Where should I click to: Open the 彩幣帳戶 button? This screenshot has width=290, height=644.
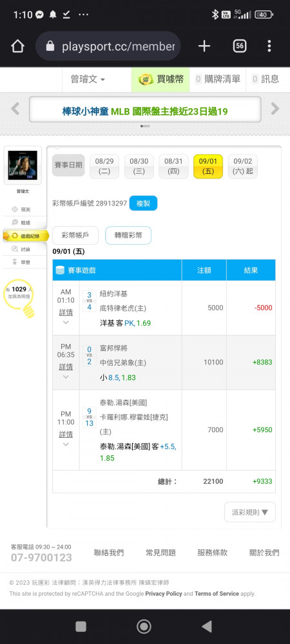[75, 235]
